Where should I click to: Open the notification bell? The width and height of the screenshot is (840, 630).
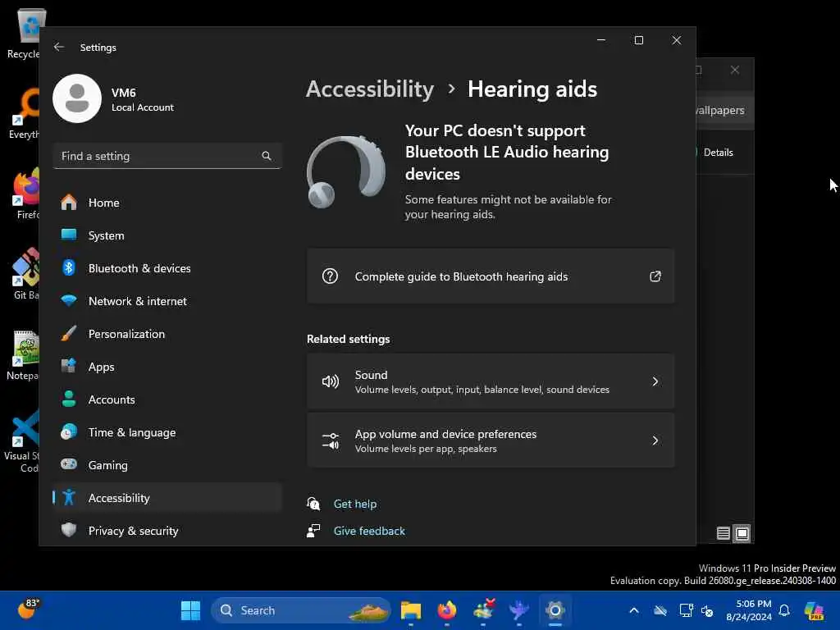click(784, 610)
